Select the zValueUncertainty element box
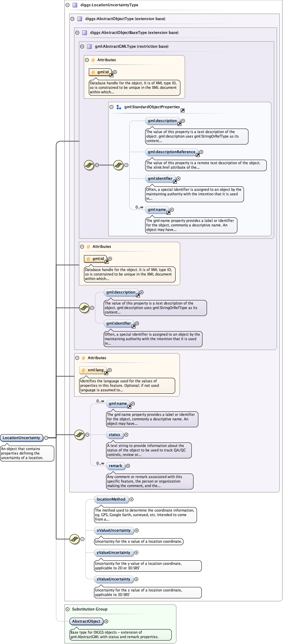 pyautogui.click(x=113, y=579)
